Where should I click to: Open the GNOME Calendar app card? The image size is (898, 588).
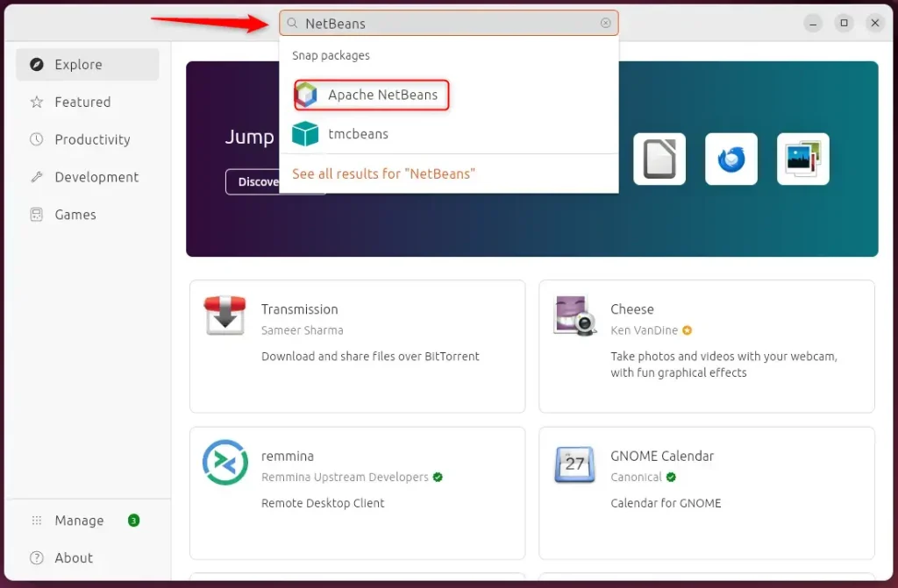pos(707,493)
